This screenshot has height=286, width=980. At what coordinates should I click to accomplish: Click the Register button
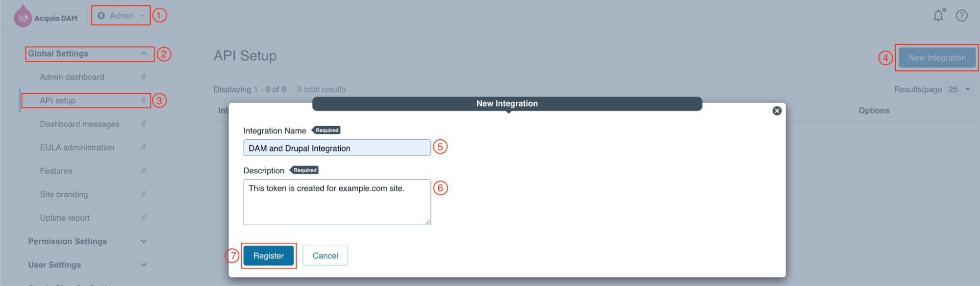pos(269,256)
